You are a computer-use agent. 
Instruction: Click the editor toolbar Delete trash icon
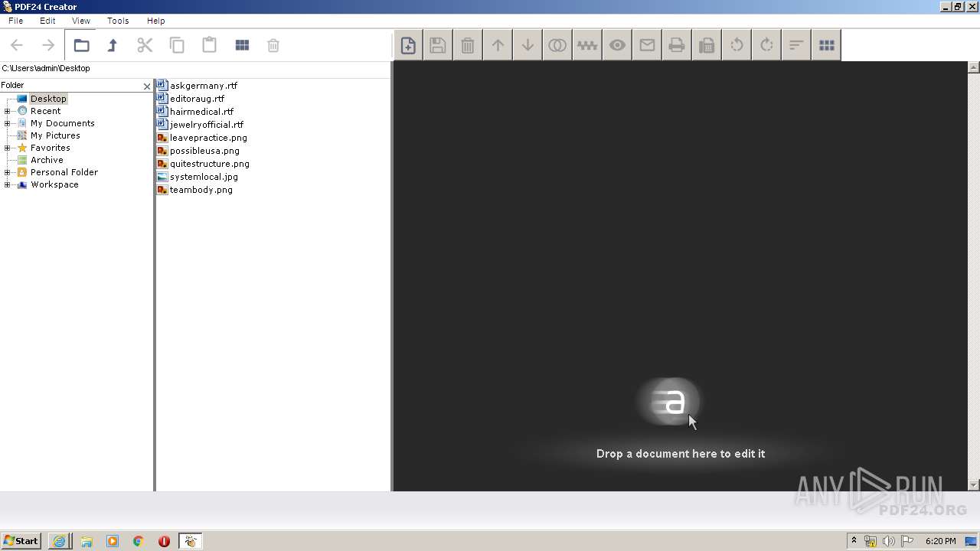467,45
